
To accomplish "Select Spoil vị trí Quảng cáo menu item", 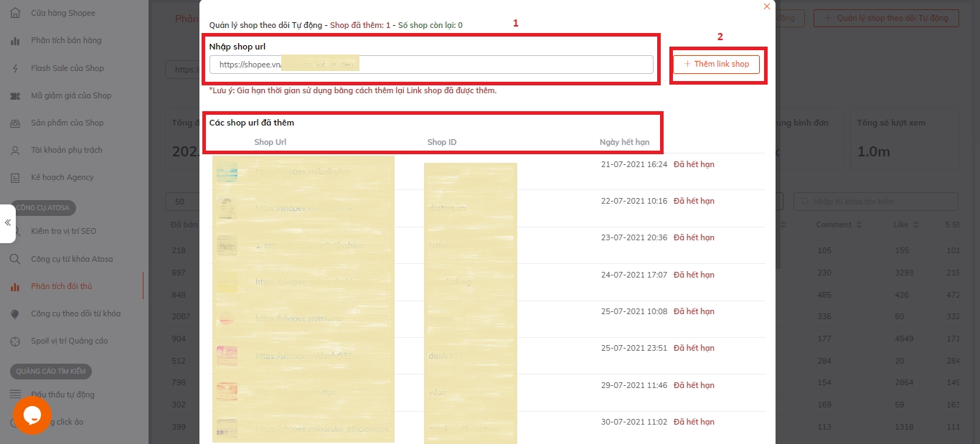I will (69, 341).
